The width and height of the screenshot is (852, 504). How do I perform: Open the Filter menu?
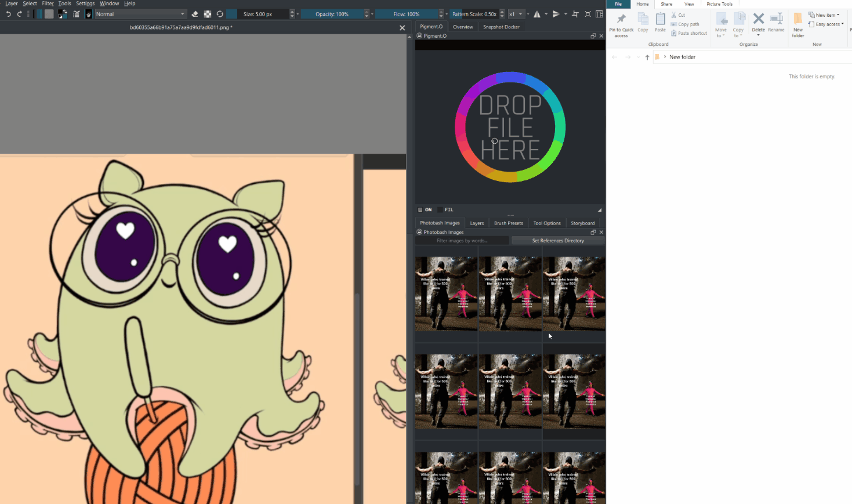coord(48,3)
